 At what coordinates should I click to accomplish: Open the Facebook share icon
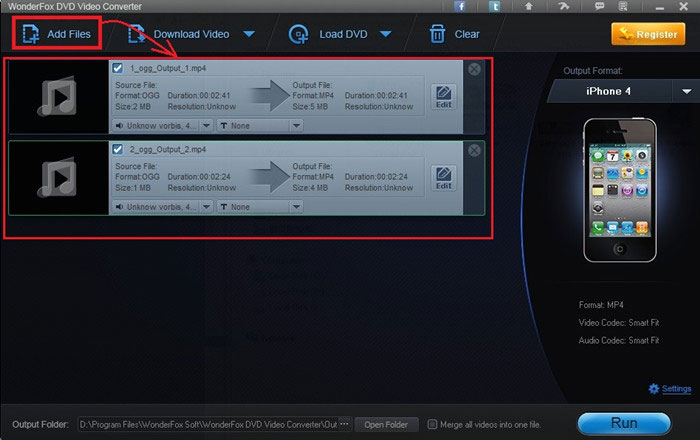(460, 6)
